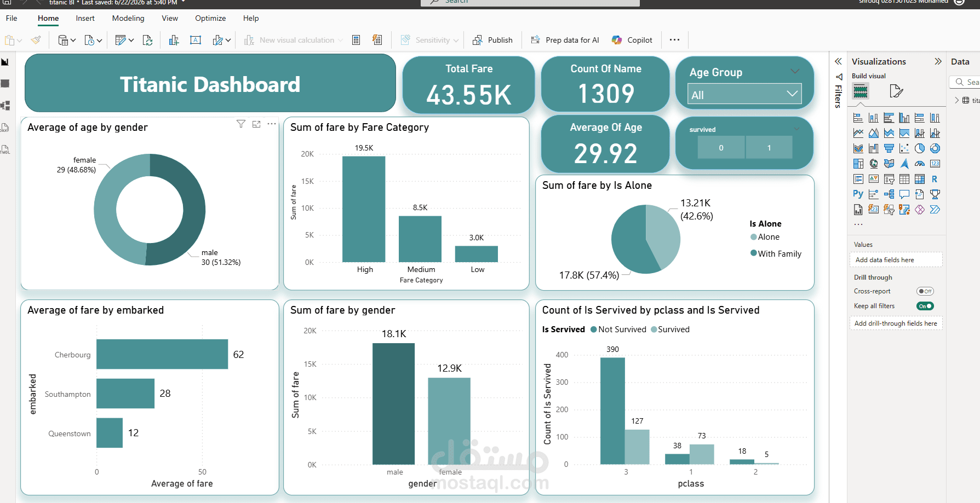The image size is (980, 503).
Task: Open the New measure calculator icon
Action: (x=356, y=40)
